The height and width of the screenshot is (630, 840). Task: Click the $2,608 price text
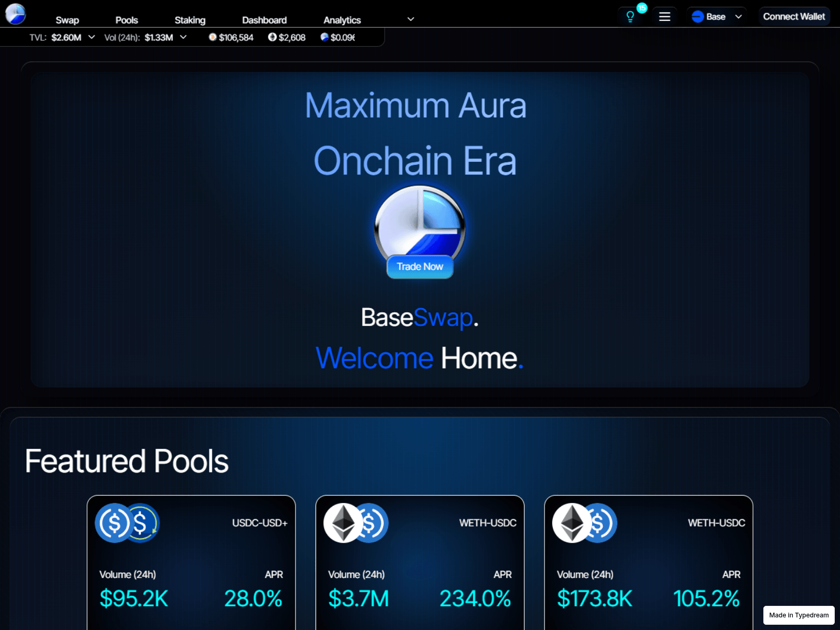pos(292,37)
